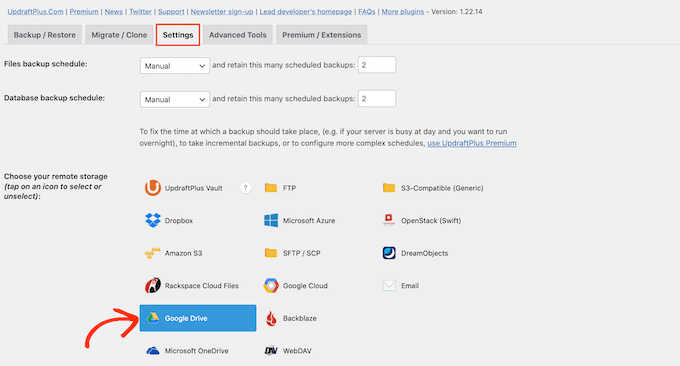Click the Dropbox logo icon

click(x=153, y=220)
